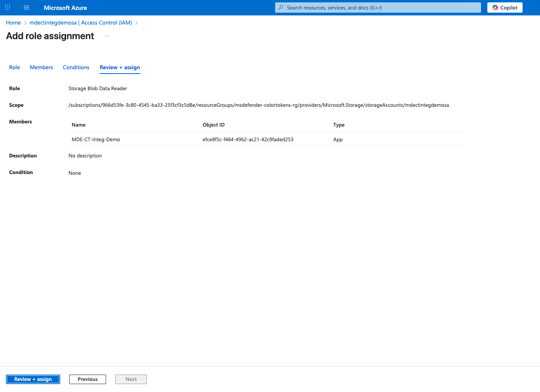This screenshot has width=540, height=392.
Task: Open Copilot from the top bar
Action: point(505,8)
